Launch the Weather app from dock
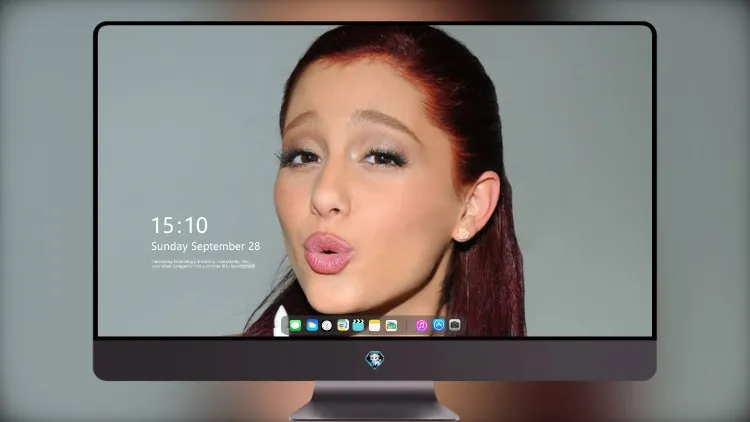This screenshot has width=750, height=422. tap(312, 325)
